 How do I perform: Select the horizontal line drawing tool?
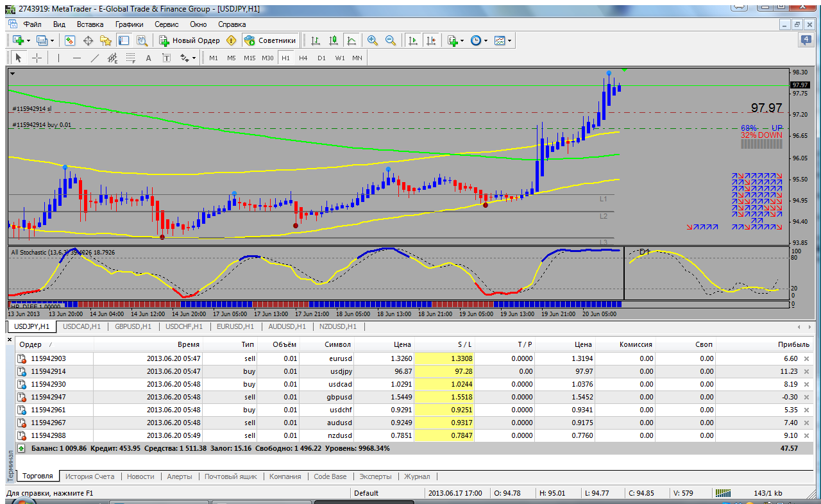77,58
